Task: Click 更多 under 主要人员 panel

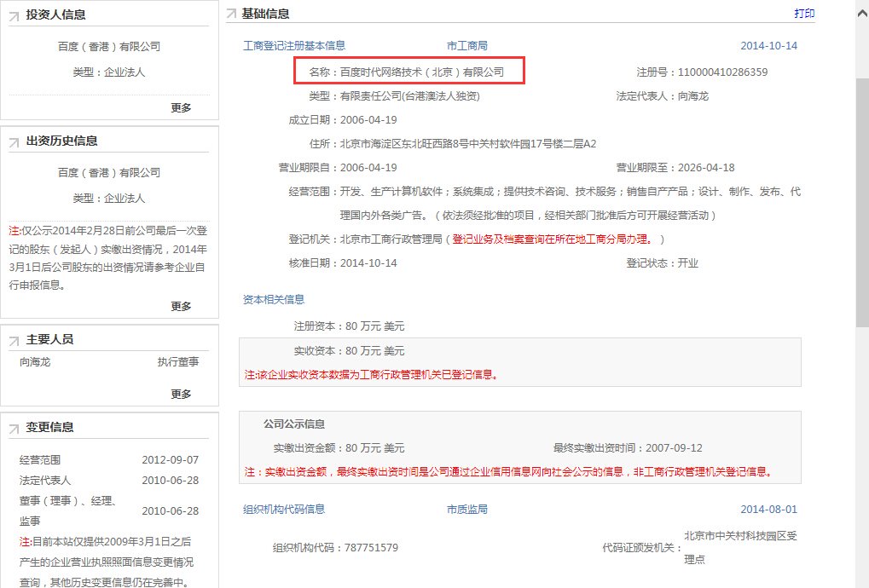Action: point(181,394)
